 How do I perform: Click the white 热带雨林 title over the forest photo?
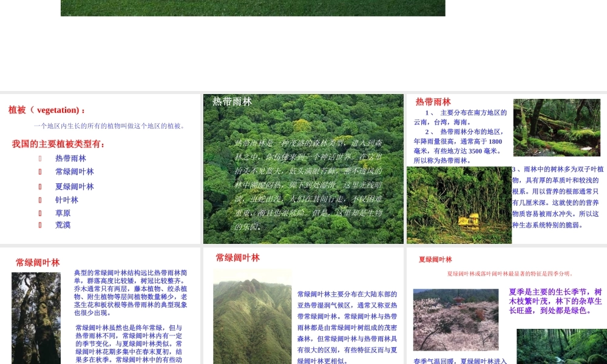pos(232,101)
